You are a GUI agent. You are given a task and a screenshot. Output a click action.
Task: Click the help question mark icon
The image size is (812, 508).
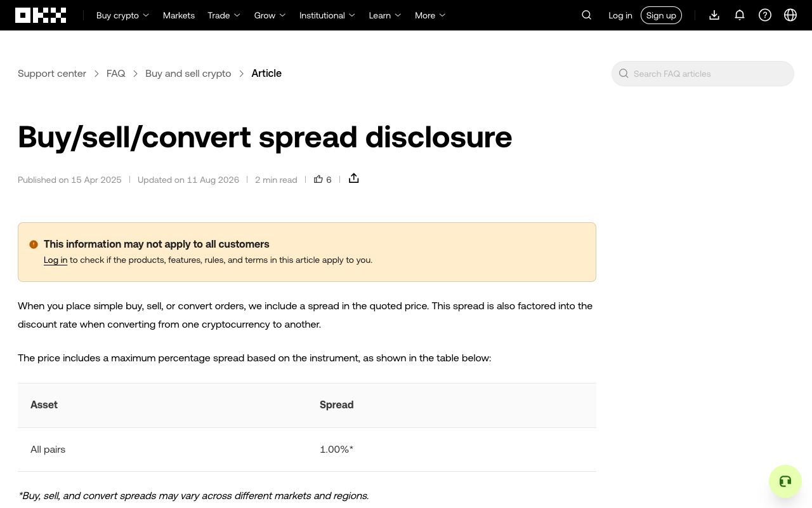coord(765,15)
